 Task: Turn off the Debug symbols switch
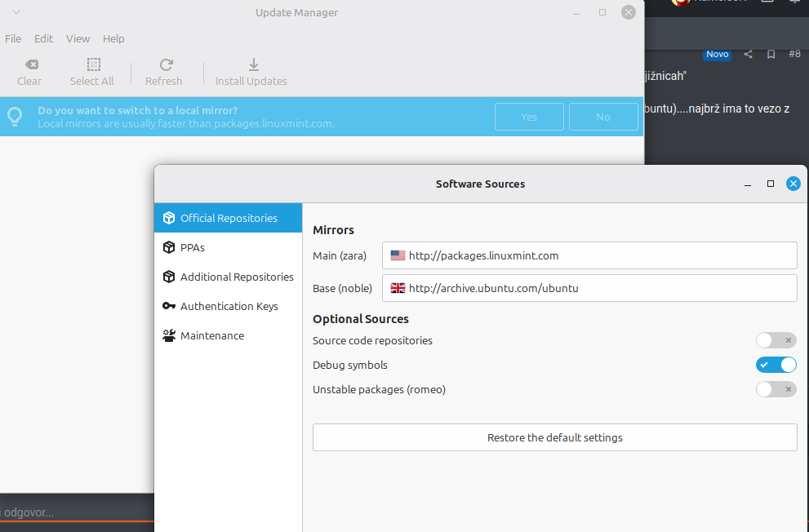tap(775, 366)
